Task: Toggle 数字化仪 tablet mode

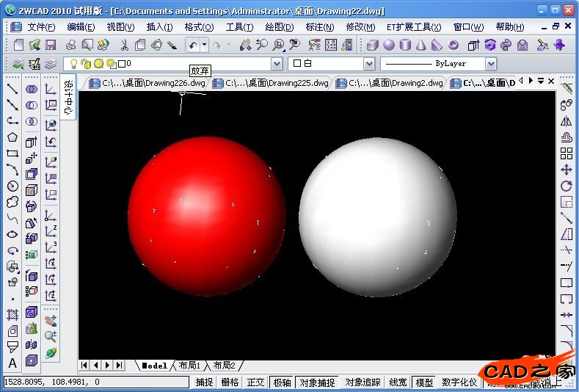Action: (459, 382)
